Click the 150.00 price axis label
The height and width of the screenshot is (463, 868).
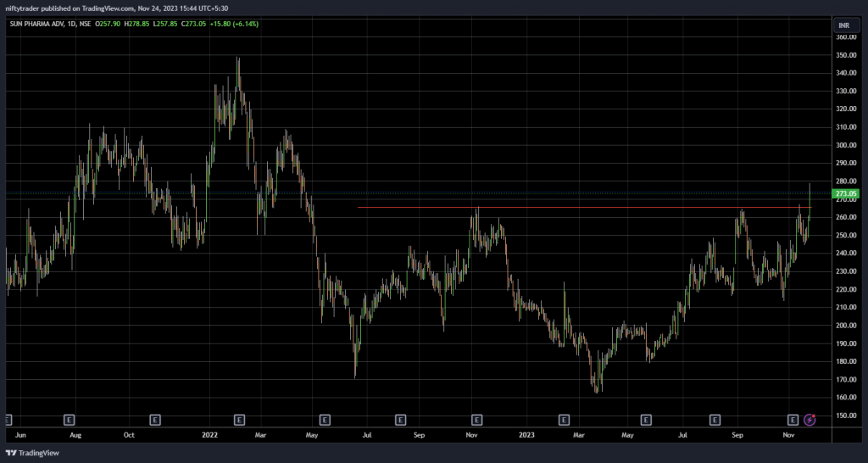click(x=847, y=416)
